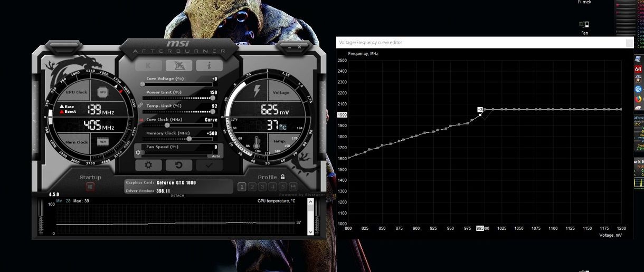This screenshot has width=644, height=272.
Task: Toggle the fan speed Auto button
Action: [216, 156]
